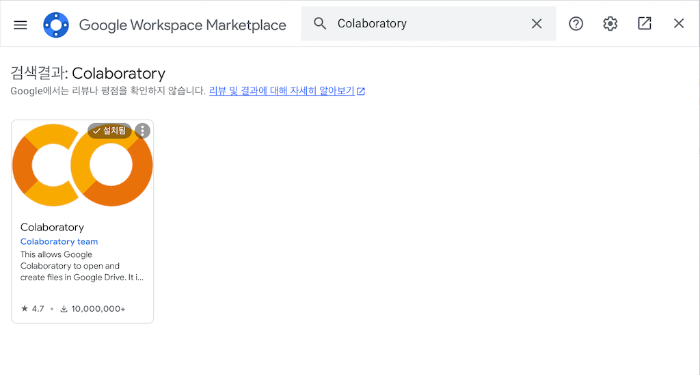Open the Colaboratory card three-dot menu
The height and width of the screenshot is (375, 700).
point(142,131)
